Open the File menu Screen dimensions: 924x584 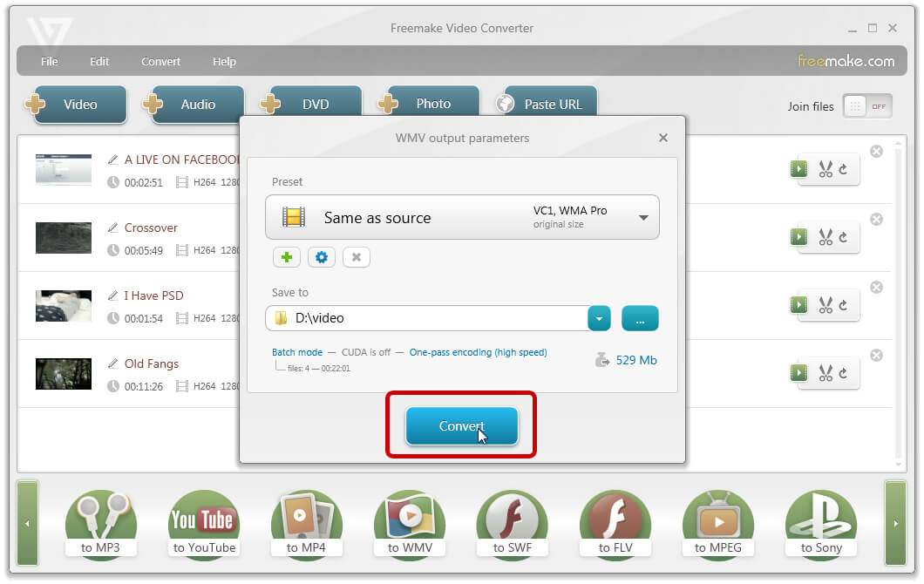(x=50, y=61)
